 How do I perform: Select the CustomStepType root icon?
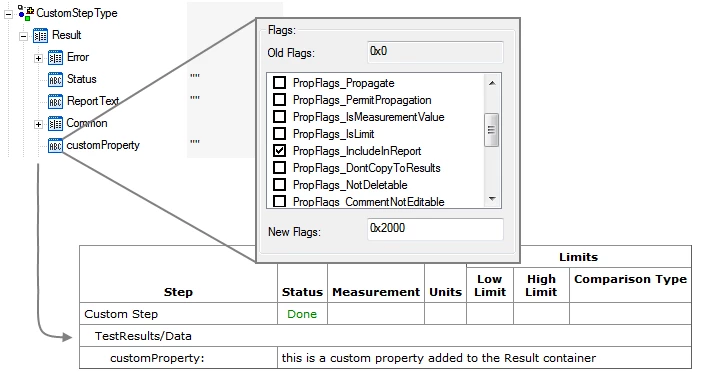coord(26,13)
